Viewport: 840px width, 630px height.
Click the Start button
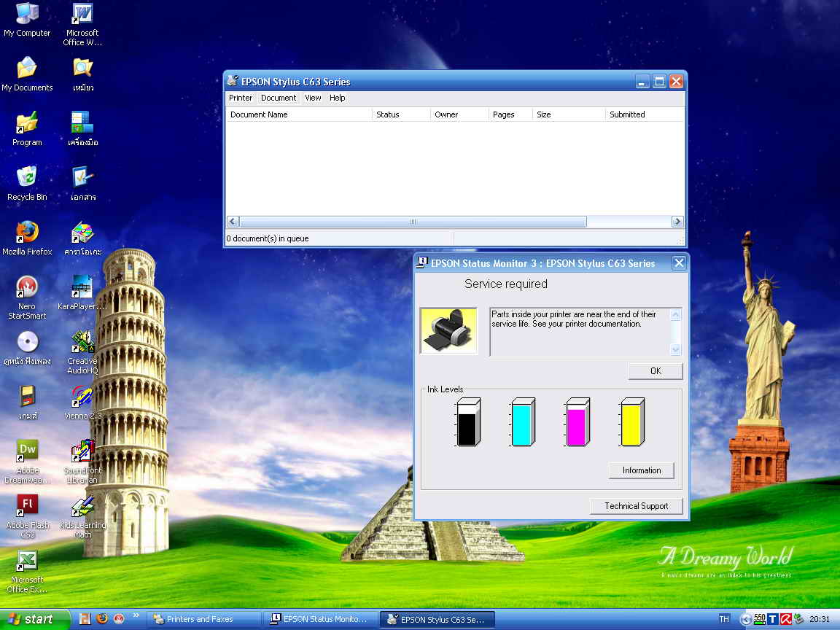pos(35,619)
